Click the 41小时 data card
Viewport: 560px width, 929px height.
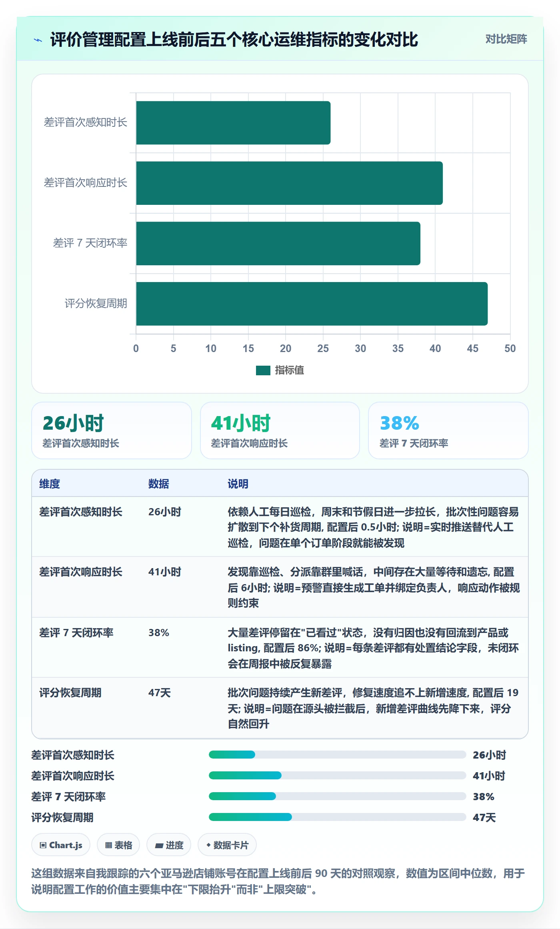click(x=280, y=430)
